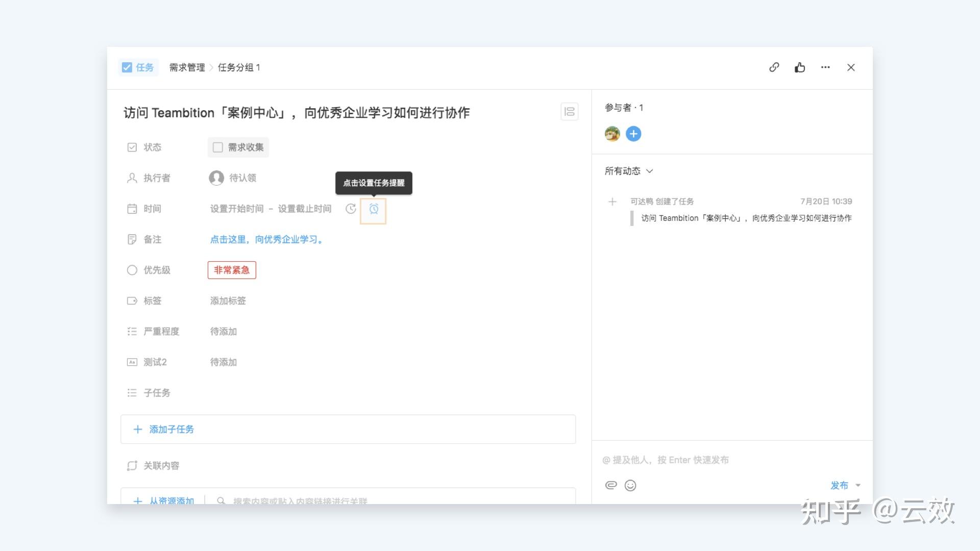Click the layout toggle icon beside title
The width and height of the screenshot is (980, 551).
569,112
